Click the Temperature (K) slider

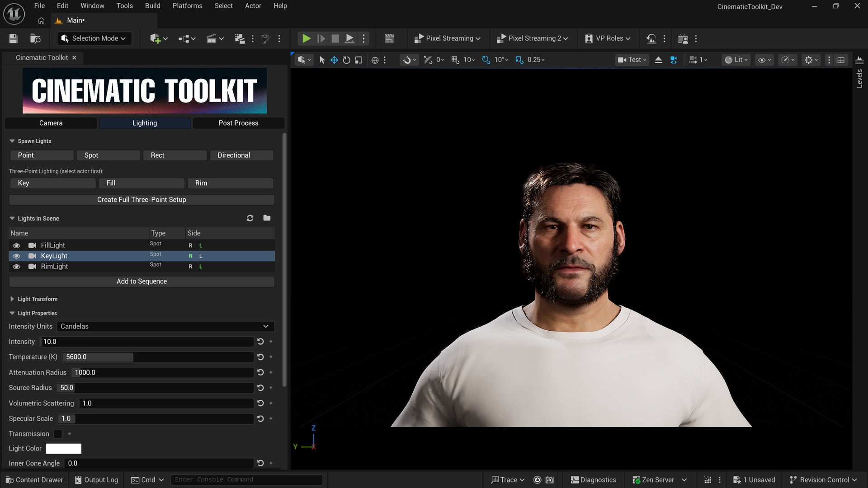(x=158, y=357)
